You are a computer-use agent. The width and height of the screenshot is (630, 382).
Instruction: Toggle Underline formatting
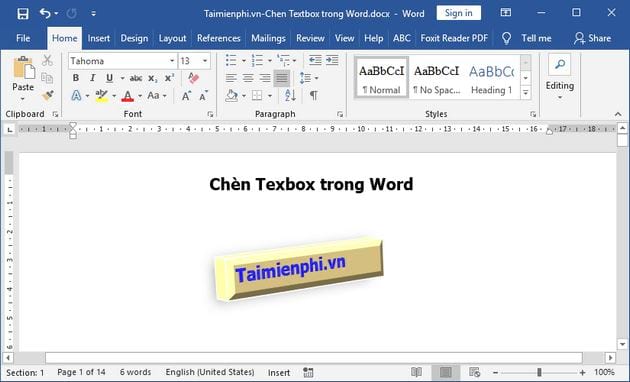pos(109,78)
